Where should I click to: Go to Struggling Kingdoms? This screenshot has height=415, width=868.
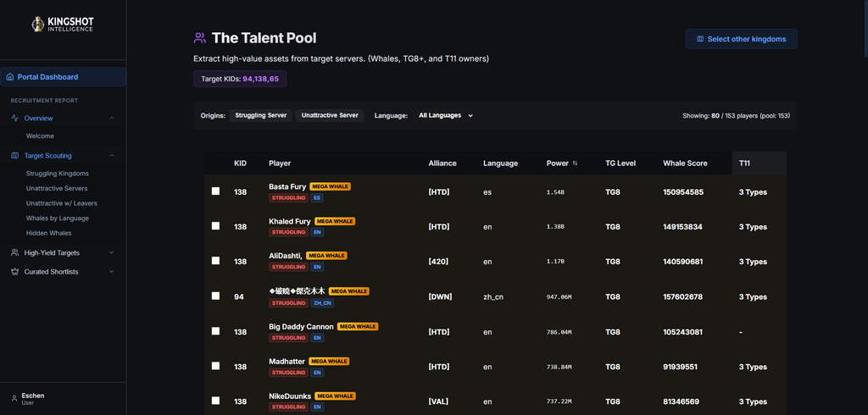pos(57,173)
